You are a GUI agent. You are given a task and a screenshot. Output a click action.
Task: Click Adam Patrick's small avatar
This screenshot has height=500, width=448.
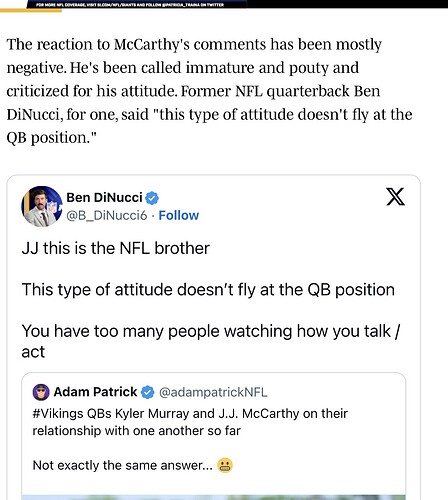(x=41, y=392)
